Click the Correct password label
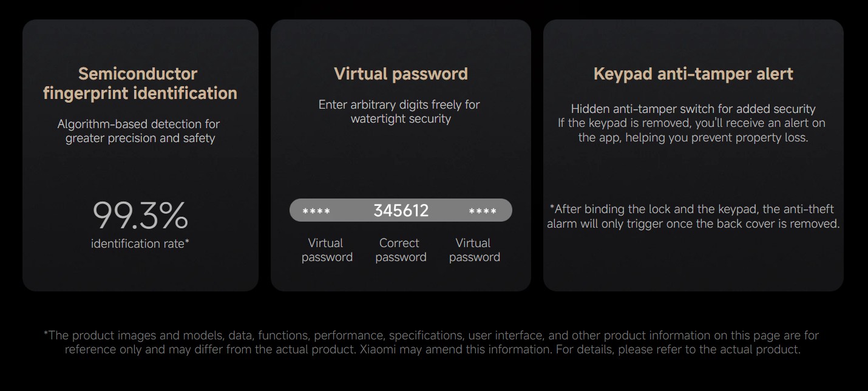Screen dimensions: 868x391 coord(401,250)
